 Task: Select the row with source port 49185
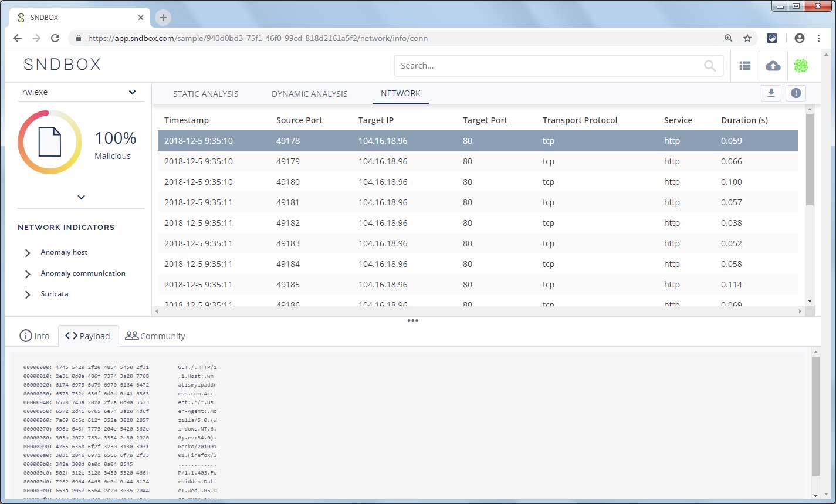[478, 285]
